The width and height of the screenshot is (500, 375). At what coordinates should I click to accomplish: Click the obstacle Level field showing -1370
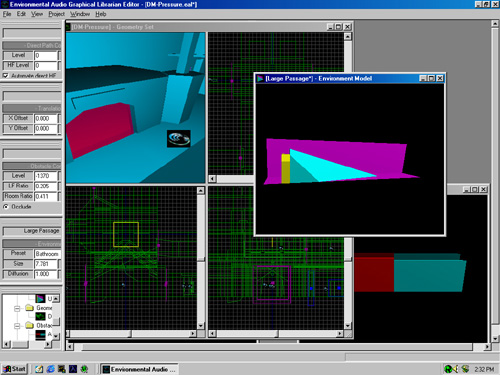46,176
